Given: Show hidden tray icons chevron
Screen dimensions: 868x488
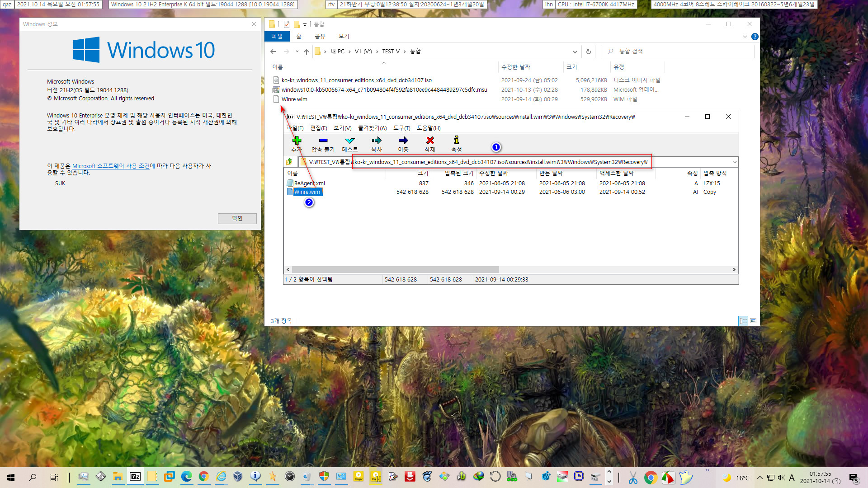Looking at the screenshot, I should (760, 478).
